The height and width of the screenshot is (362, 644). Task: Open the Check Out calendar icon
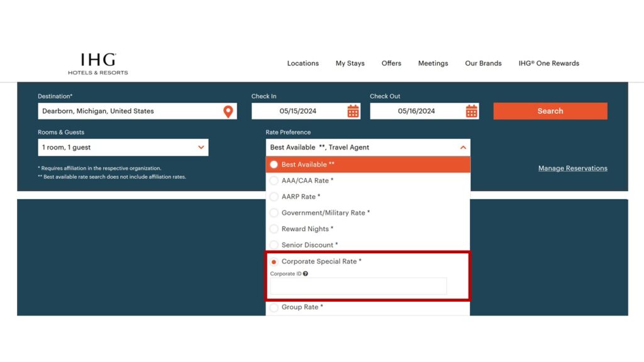point(472,111)
